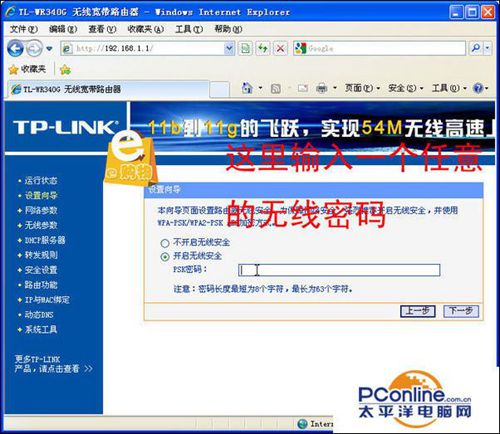Click the red Stop X icon
This screenshot has width=500, height=434.
point(281,49)
